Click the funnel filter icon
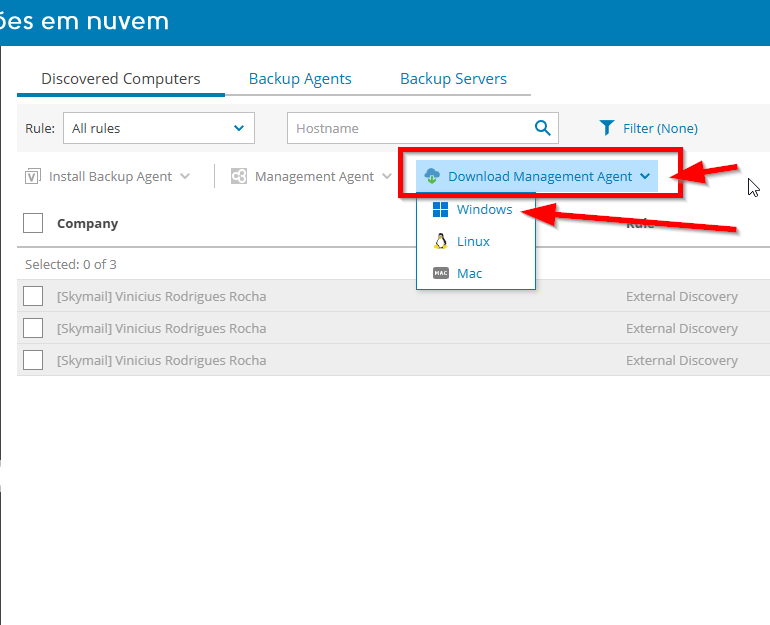 click(x=606, y=128)
